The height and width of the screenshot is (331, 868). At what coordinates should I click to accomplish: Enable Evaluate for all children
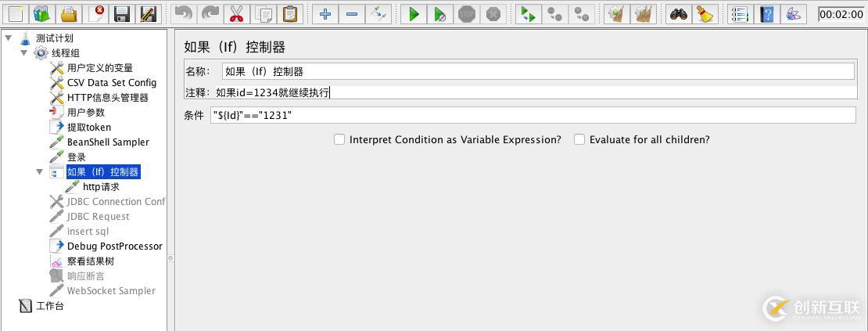point(579,139)
